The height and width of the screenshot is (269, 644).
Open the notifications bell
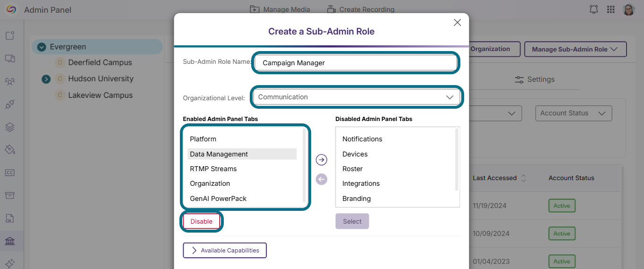pos(594,9)
